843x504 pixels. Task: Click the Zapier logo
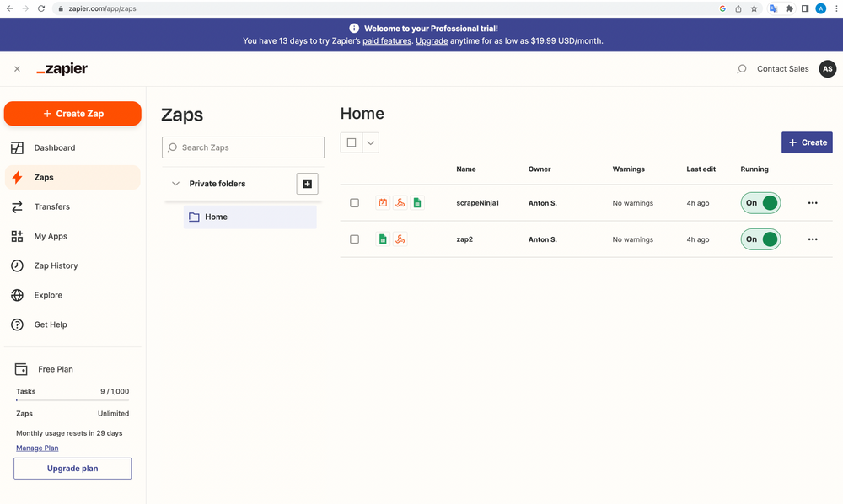(62, 69)
